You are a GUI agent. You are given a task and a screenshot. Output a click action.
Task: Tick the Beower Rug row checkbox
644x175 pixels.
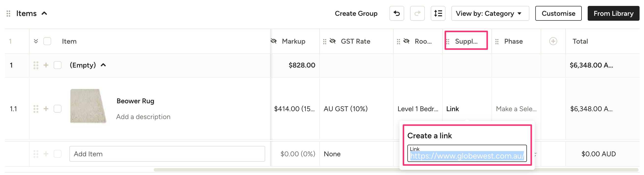click(58, 109)
